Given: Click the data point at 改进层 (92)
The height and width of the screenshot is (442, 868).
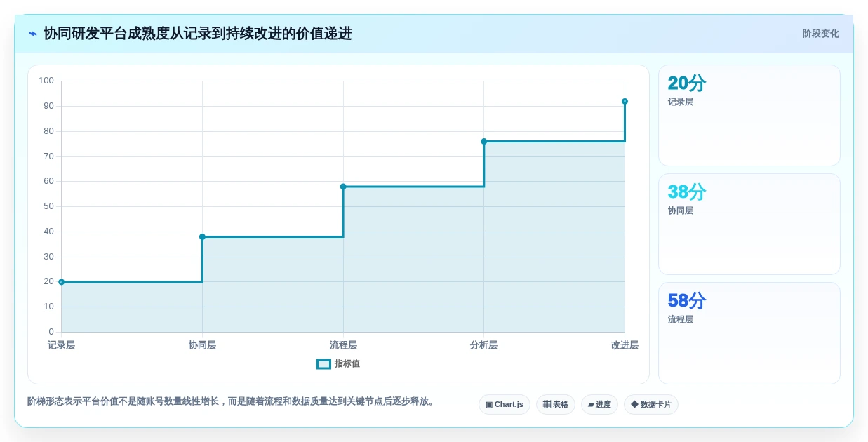Looking at the screenshot, I should tap(625, 101).
